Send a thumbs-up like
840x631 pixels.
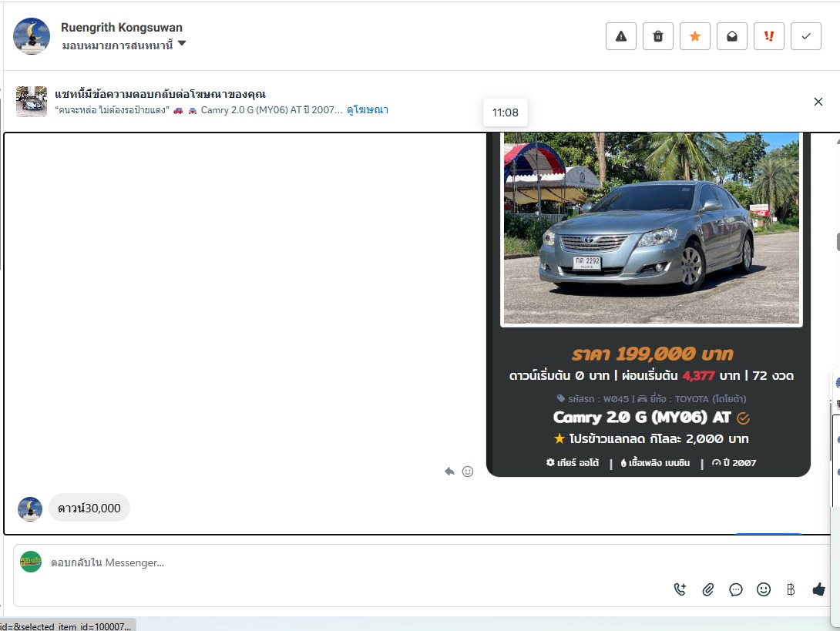(x=818, y=589)
